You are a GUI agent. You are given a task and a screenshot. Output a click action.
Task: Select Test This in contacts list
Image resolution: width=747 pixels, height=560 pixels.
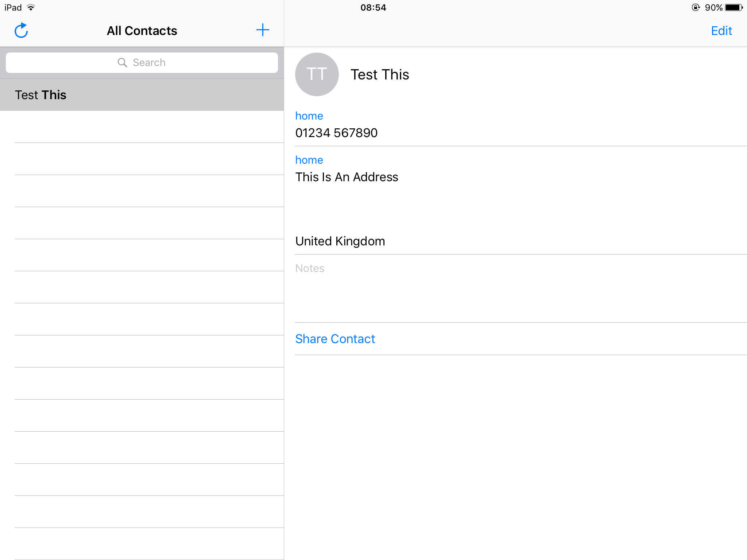(41, 95)
